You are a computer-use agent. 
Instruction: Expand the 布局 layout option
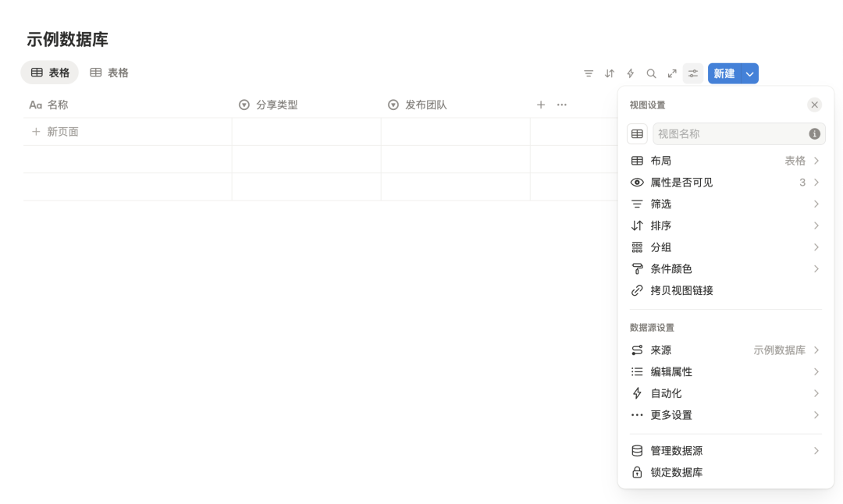click(x=724, y=161)
